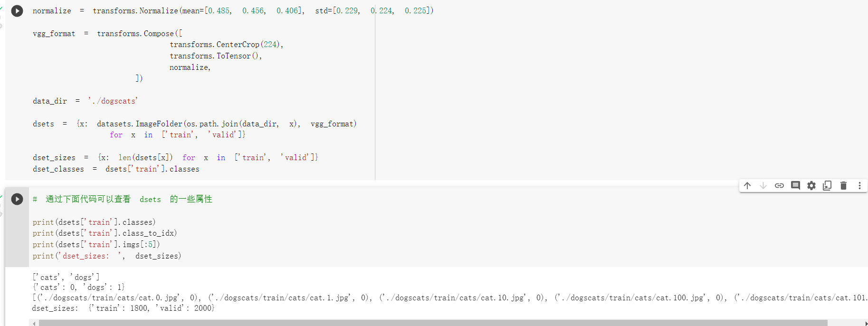
Task: Click the transforms.CenterCrop(224) line
Action: pyautogui.click(x=226, y=45)
